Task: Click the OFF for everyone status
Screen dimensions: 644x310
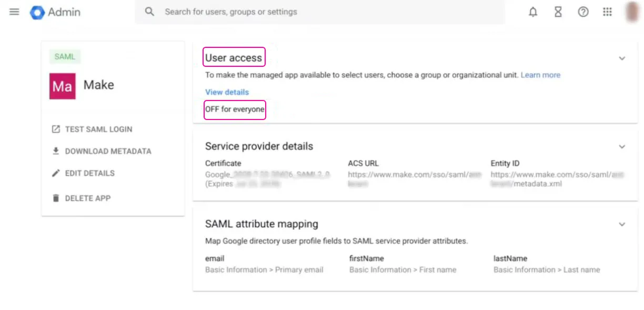Action: pyautogui.click(x=235, y=109)
